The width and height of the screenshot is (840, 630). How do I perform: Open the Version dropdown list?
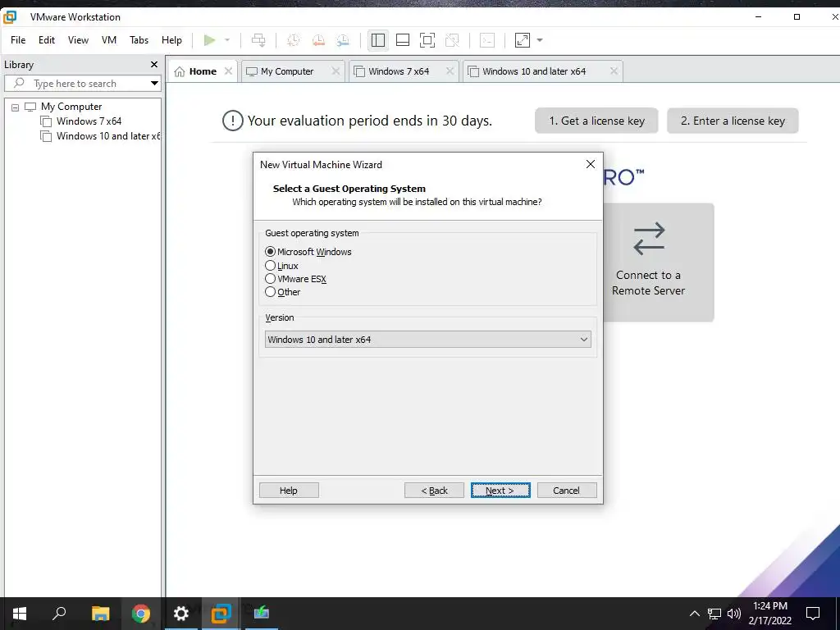click(427, 340)
